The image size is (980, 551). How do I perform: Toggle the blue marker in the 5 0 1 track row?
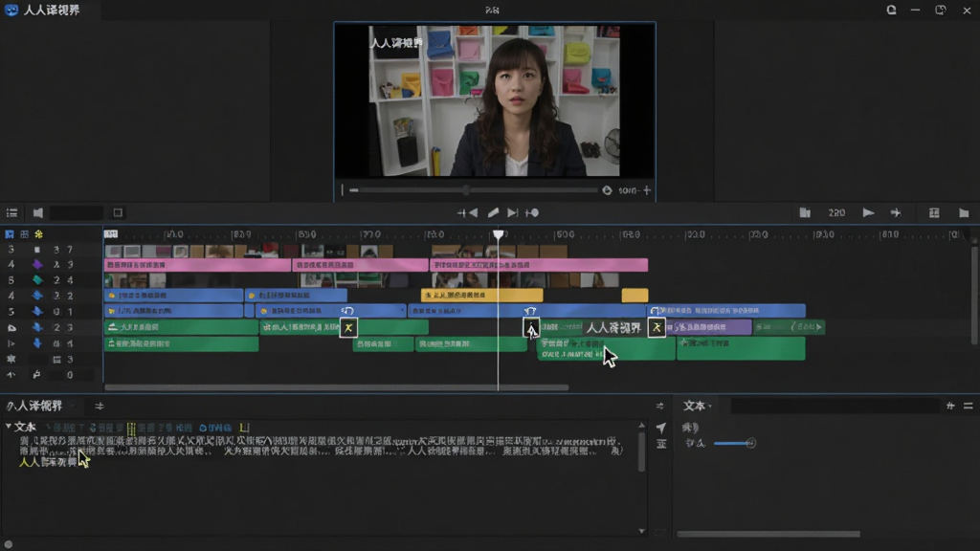(37, 311)
